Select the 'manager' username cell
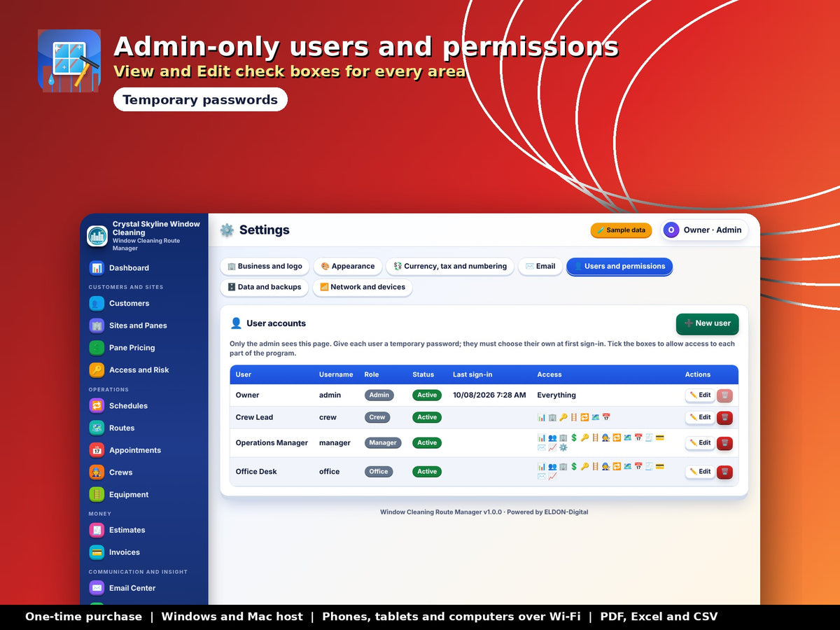Image resolution: width=840 pixels, height=630 pixels. 335,443
